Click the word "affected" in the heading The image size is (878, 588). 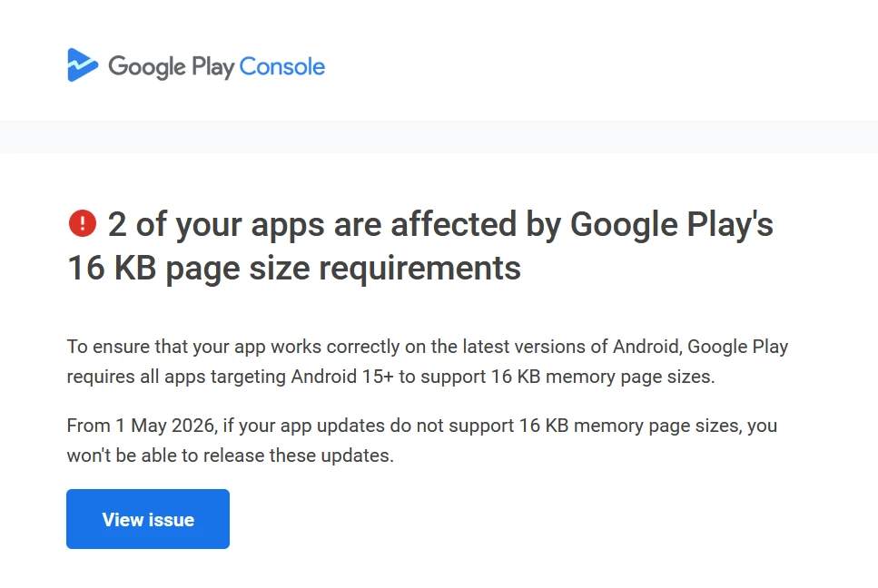tap(453, 224)
